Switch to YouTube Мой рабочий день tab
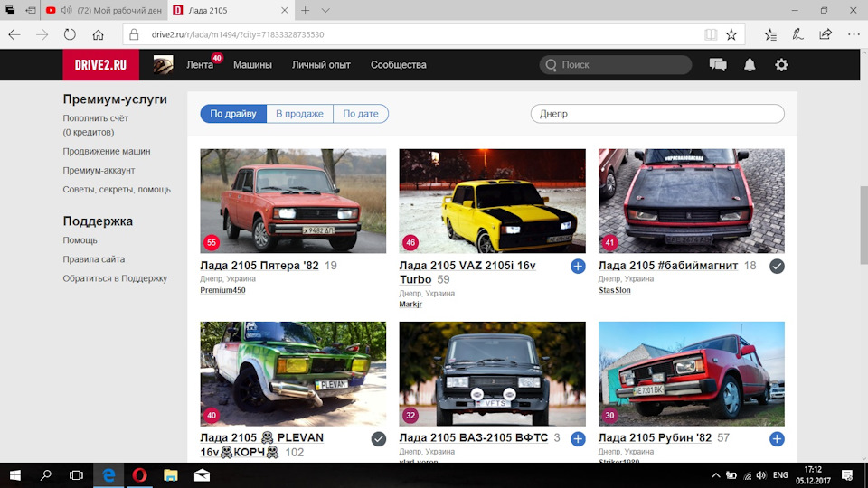Screen dimensions: 868x488 [x=103, y=11]
